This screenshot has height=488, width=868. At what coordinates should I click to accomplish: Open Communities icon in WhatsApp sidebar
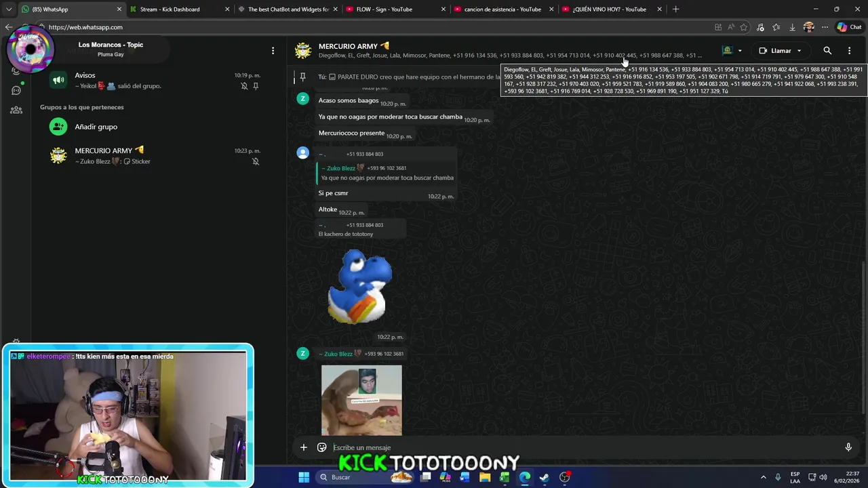(16, 110)
